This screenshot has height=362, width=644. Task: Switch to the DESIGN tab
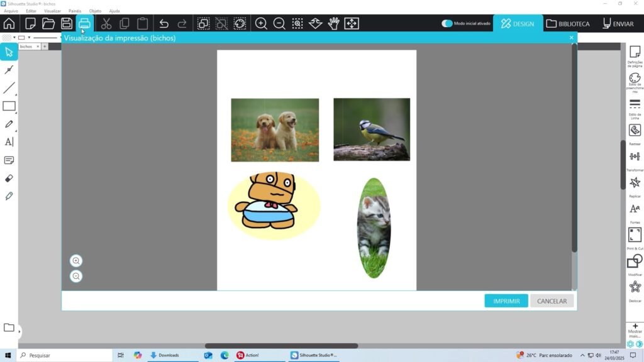pos(518,23)
